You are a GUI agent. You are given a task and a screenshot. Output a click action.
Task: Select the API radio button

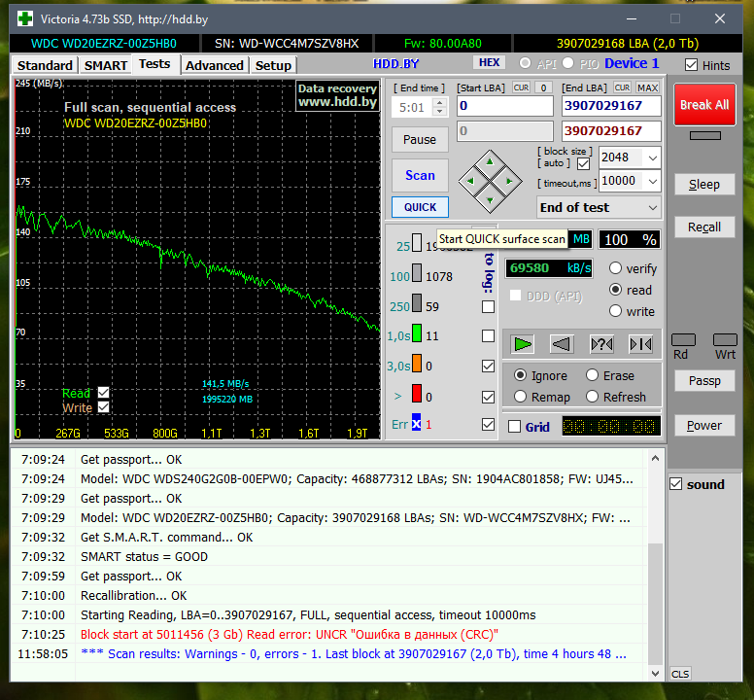(x=525, y=63)
